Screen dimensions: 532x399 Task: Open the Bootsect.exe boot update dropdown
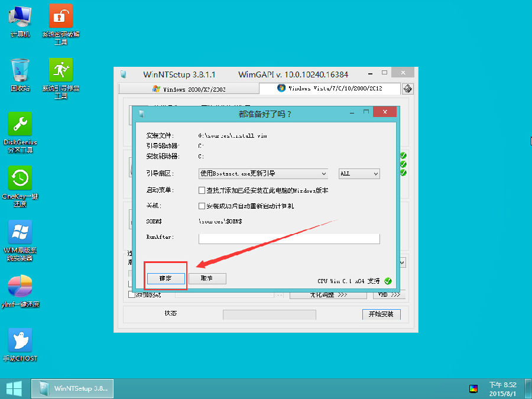(x=262, y=174)
